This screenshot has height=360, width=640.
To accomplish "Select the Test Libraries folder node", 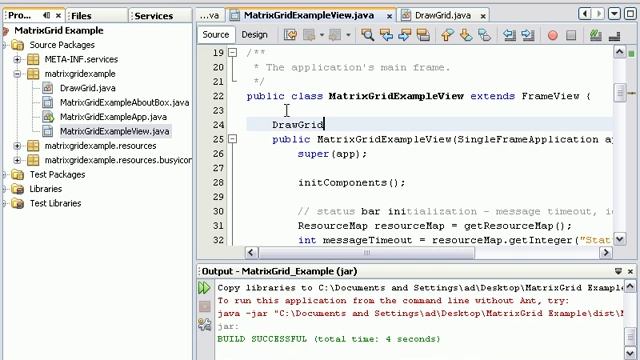I will coord(55,203).
